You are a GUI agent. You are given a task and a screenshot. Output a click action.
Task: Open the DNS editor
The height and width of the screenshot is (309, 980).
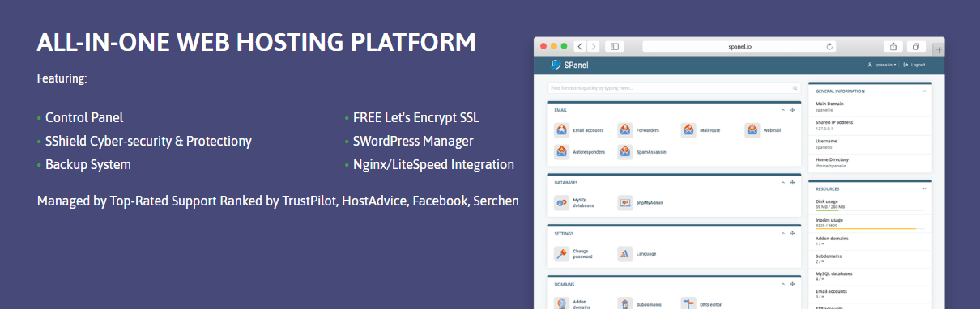pyautogui.click(x=701, y=304)
